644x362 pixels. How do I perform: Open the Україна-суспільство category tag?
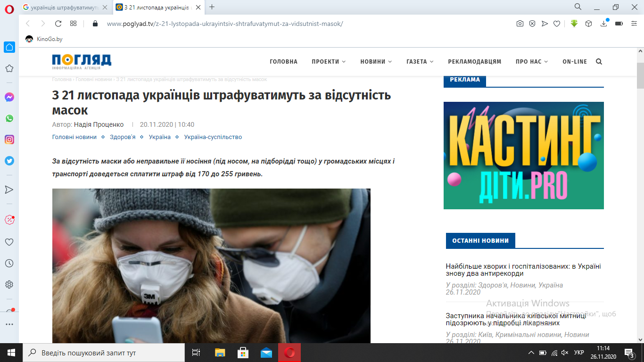(213, 137)
